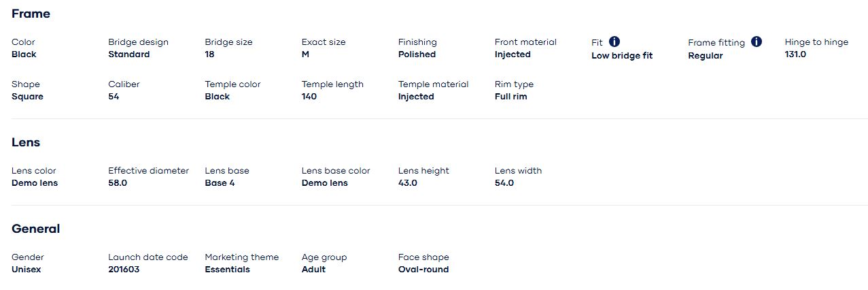The height and width of the screenshot is (290, 868).
Task: Click the Effective diameter value 58.0
Action: [x=118, y=183]
